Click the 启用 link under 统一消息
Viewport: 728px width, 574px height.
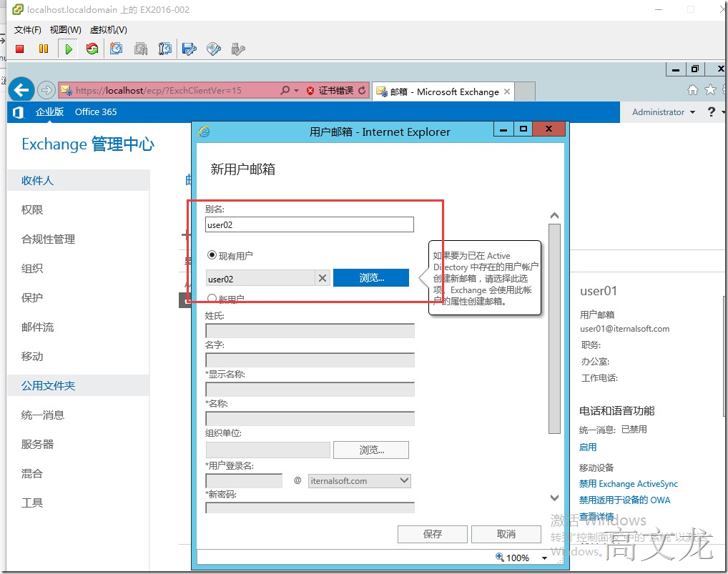[x=588, y=447]
